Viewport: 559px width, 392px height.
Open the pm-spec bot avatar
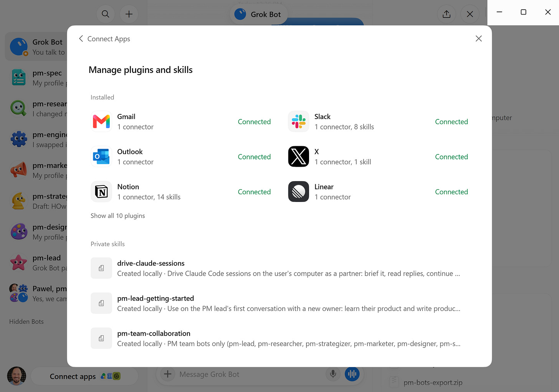pyautogui.click(x=18, y=78)
